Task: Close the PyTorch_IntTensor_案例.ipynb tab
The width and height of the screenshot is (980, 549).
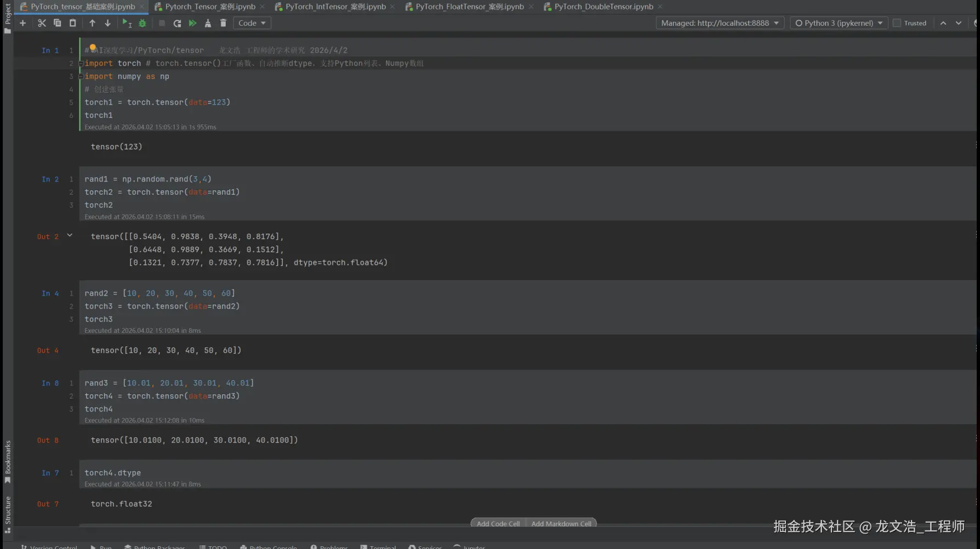Action: [x=392, y=7]
